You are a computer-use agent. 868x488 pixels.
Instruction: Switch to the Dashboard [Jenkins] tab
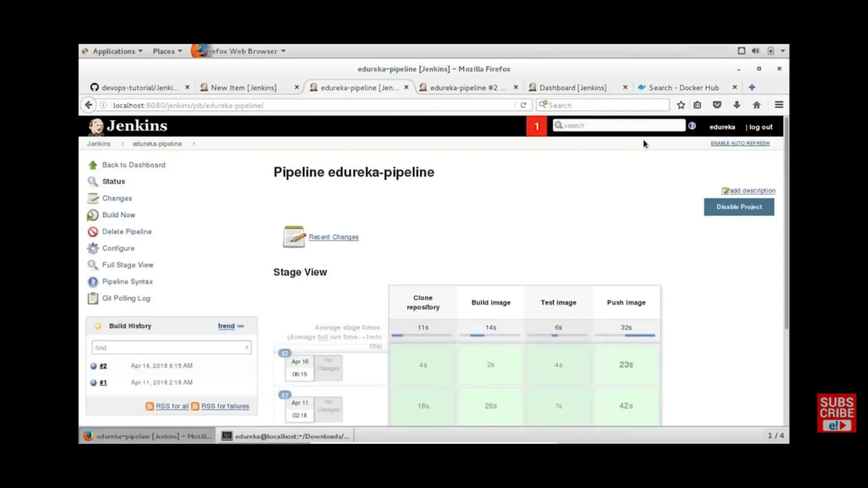point(573,87)
